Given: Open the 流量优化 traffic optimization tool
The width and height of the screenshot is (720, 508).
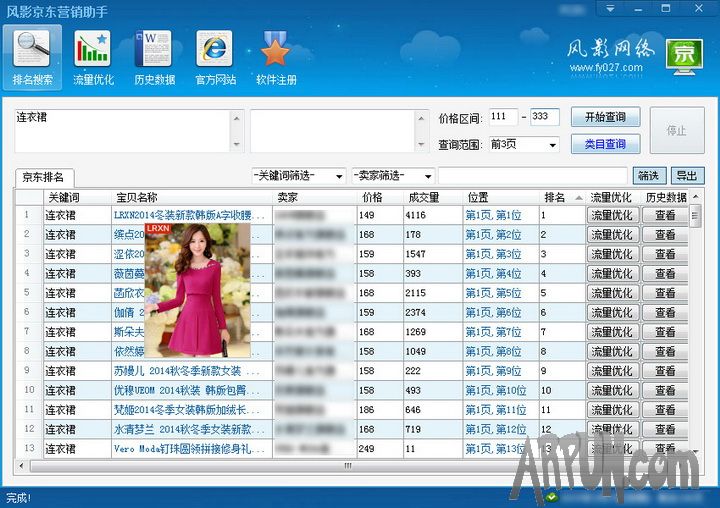Looking at the screenshot, I should (93, 56).
